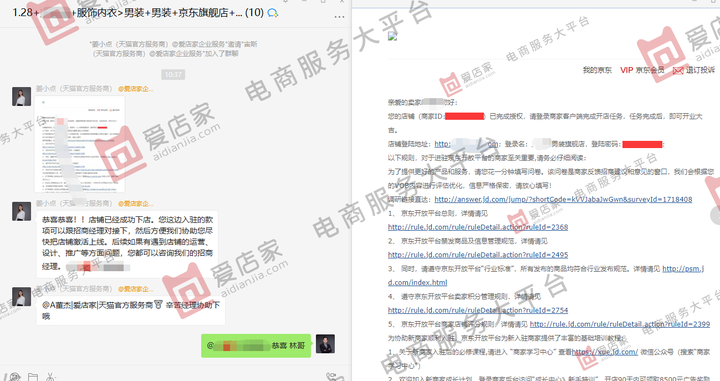Viewport: 720px width, 381px height.
Task: Open the 我的京东 link in the email
Action: pos(597,70)
